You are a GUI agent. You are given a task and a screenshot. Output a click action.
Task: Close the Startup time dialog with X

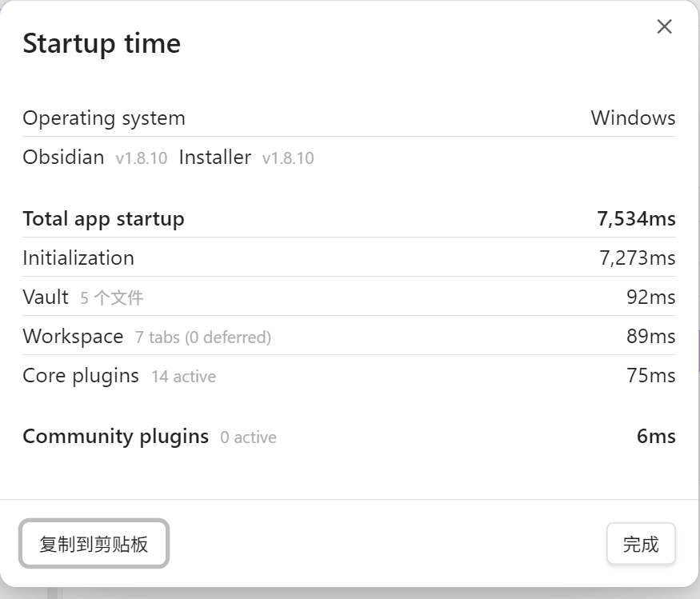[x=664, y=26]
